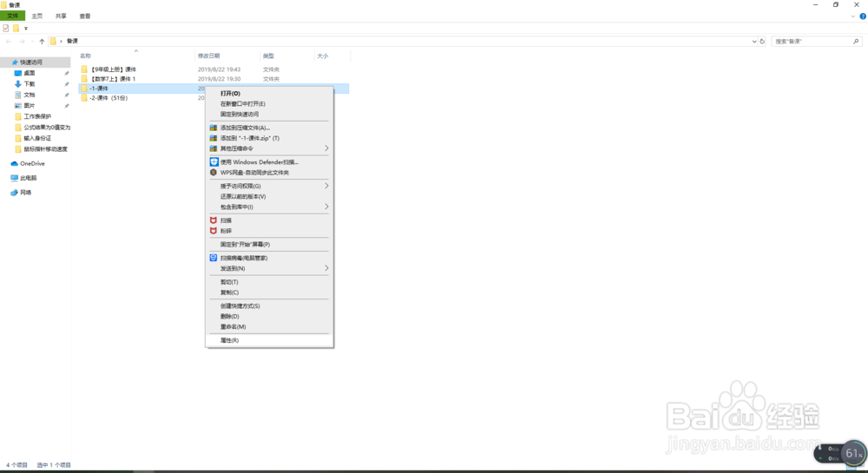Click the OneDrive cloud icon in the sidebar
Image resolution: width=868 pixels, height=473 pixels.
tap(15, 164)
